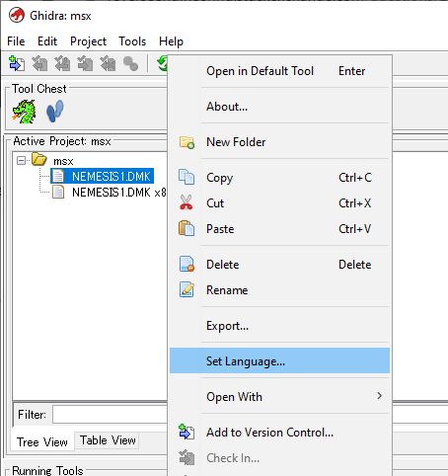Choose Set Language... from context menu
Viewport: 448px width, 476px height.
(280, 360)
